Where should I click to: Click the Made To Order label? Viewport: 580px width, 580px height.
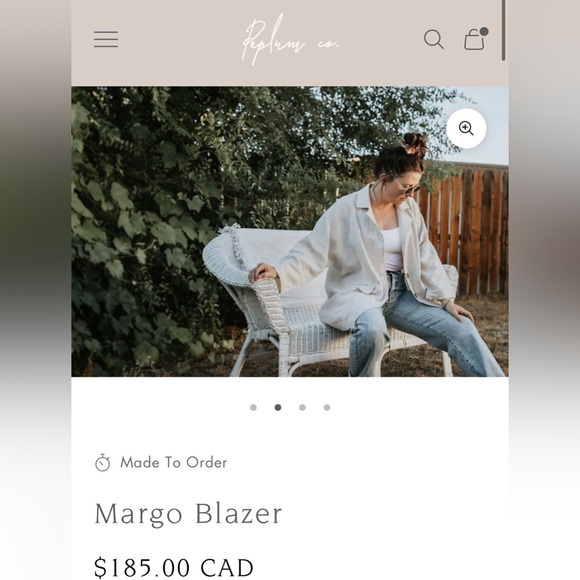click(173, 463)
